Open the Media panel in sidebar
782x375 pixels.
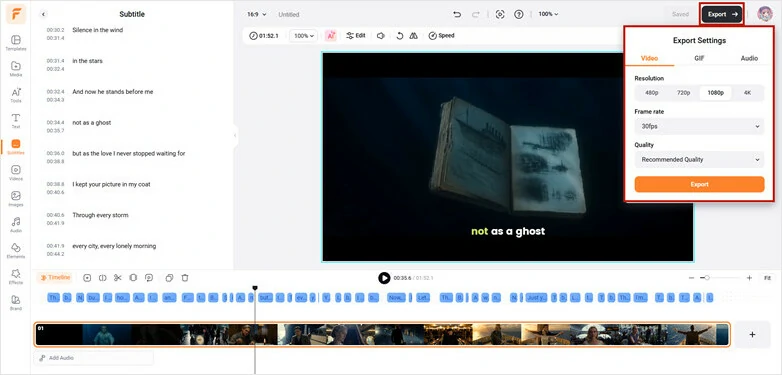pos(16,69)
